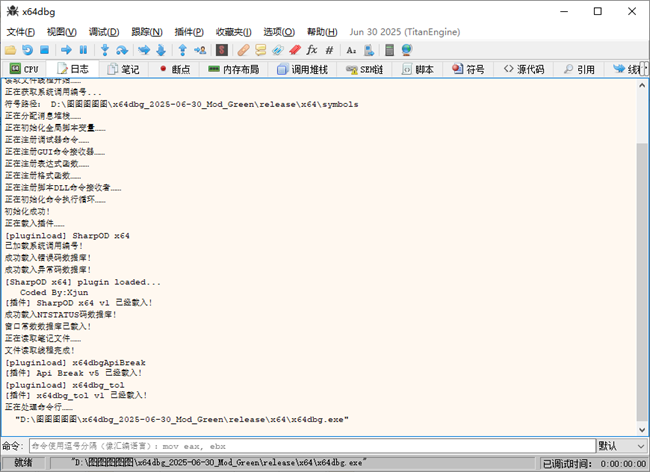Viewport: 650px width, 472px height.
Task: Switch to the 内存布局 tab
Action: click(x=233, y=69)
